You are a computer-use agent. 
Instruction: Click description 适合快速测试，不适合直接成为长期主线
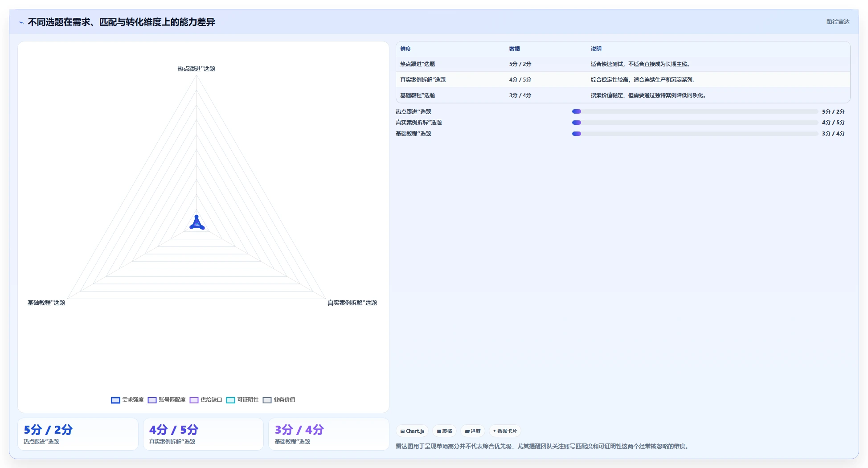(640, 64)
